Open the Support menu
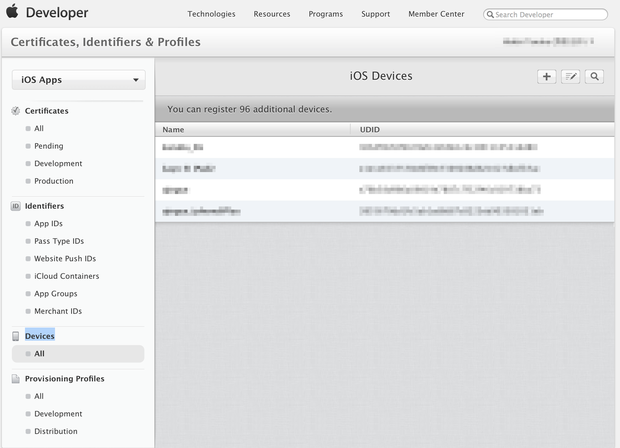 [x=375, y=14]
